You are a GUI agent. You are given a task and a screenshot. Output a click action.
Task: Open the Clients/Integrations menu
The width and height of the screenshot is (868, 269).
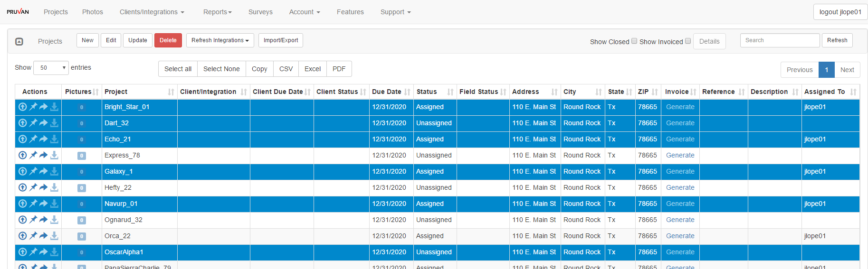click(x=152, y=12)
